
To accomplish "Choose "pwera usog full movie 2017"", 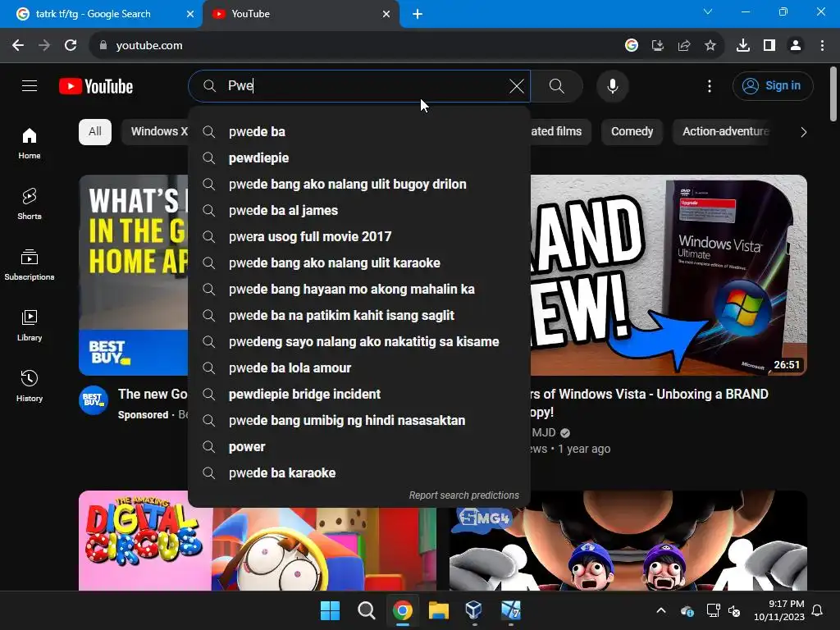I will pyautogui.click(x=359, y=237).
